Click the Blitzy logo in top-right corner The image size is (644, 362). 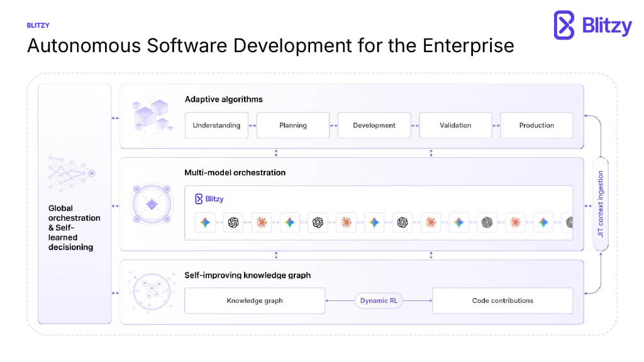[x=592, y=25]
